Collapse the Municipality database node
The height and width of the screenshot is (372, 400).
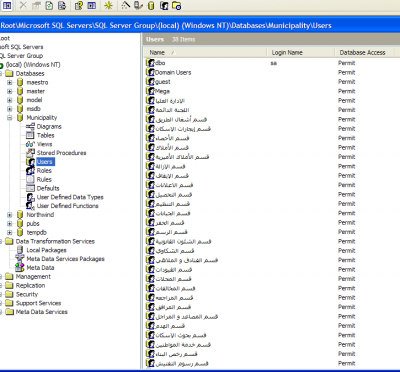(x=10, y=118)
